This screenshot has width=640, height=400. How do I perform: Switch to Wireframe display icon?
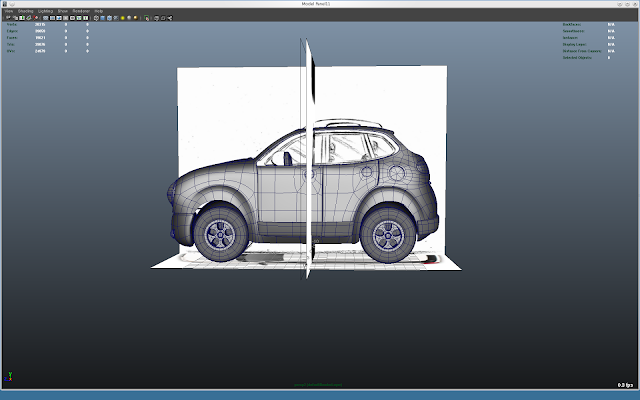(96, 18)
